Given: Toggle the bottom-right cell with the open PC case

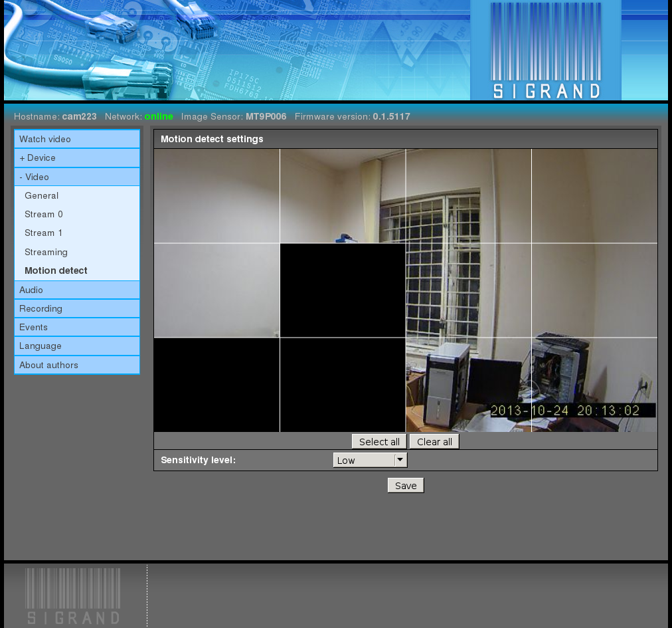Looking at the screenshot, I should pos(594,385).
